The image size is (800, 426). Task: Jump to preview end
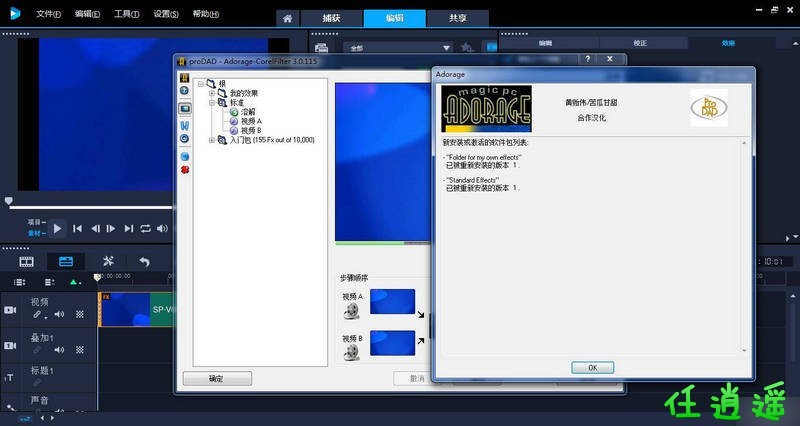click(x=129, y=229)
